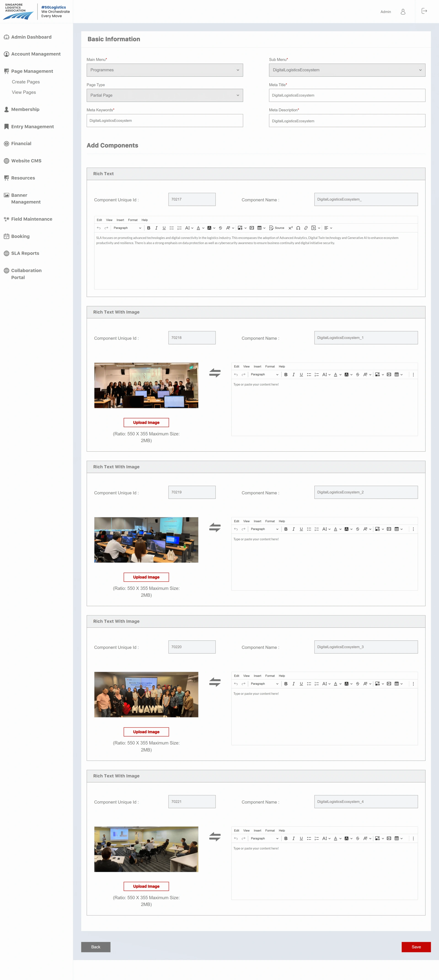Click the Source editing button
This screenshot has width=439, height=980.
[277, 228]
